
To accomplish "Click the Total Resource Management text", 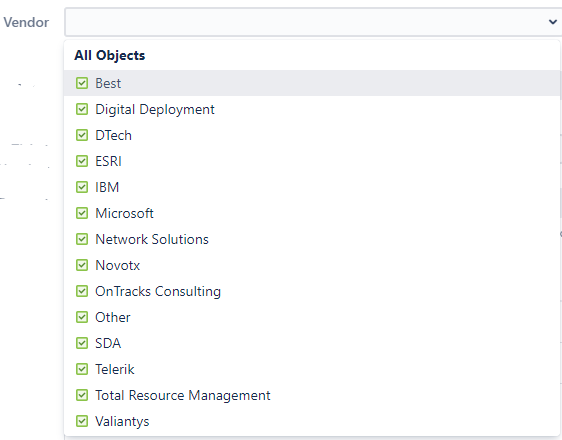I will pyautogui.click(x=183, y=396).
